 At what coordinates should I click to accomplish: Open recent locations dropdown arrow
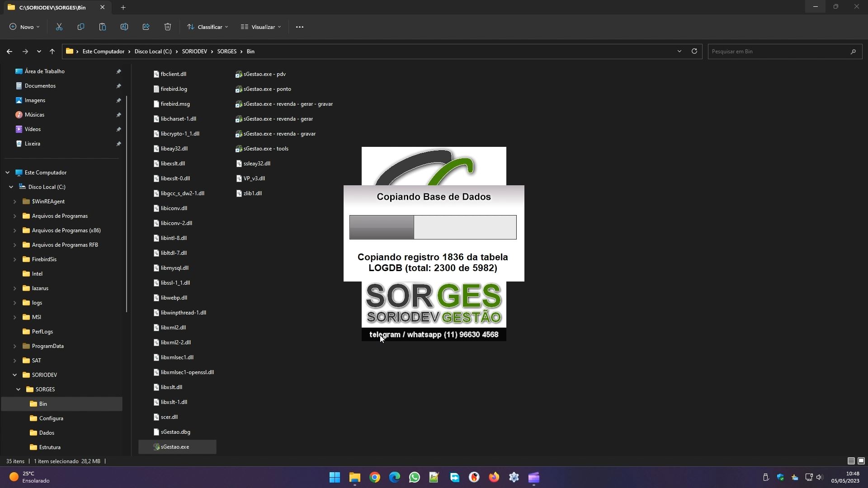(39, 52)
